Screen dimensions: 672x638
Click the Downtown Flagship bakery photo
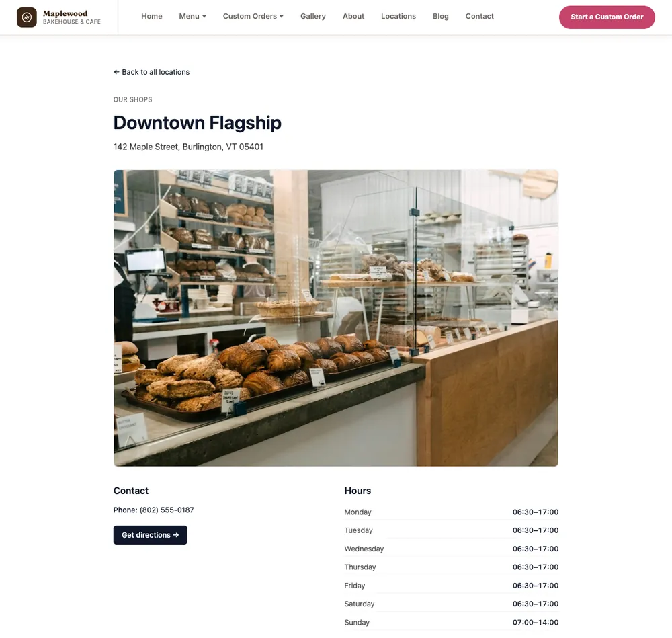(335, 318)
